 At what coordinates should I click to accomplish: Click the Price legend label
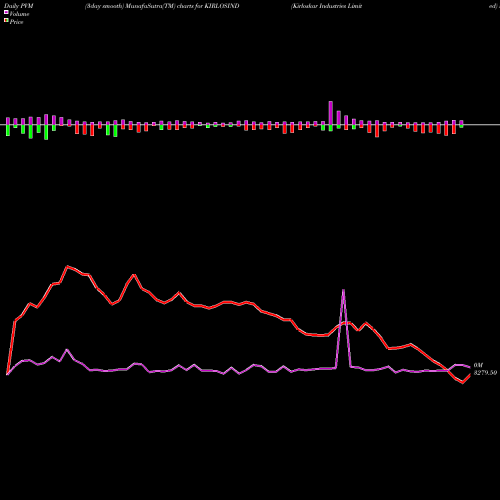[x=16, y=22]
